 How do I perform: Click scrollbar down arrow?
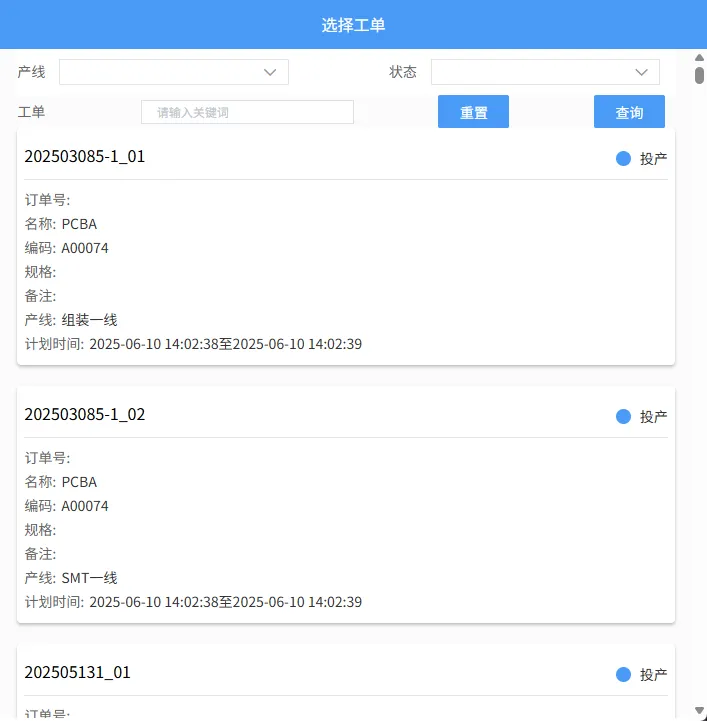[699, 711]
